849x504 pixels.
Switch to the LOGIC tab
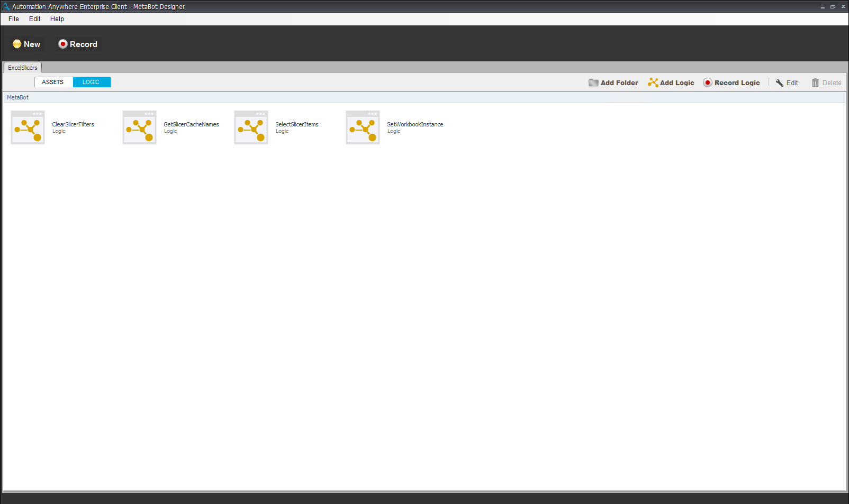(x=92, y=82)
